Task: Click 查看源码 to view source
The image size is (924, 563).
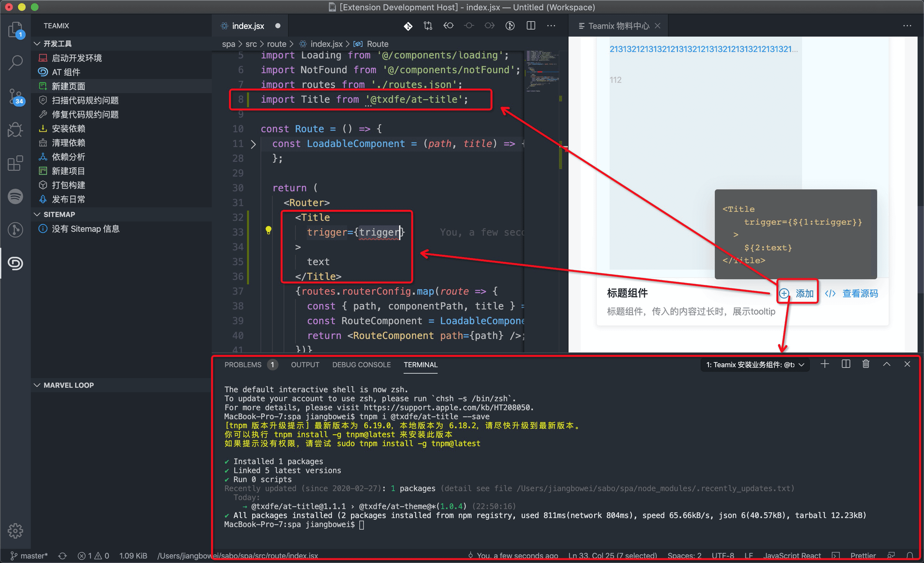Action: coord(851,293)
